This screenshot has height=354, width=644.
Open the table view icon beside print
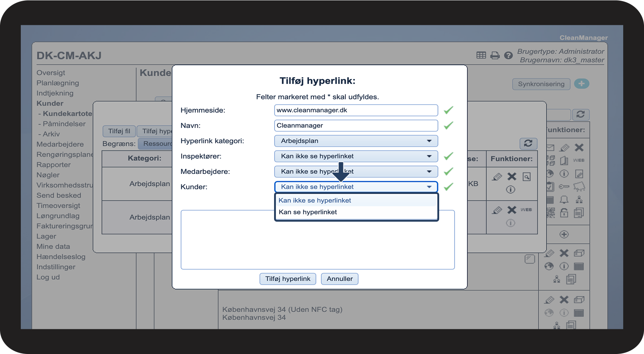pos(481,55)
